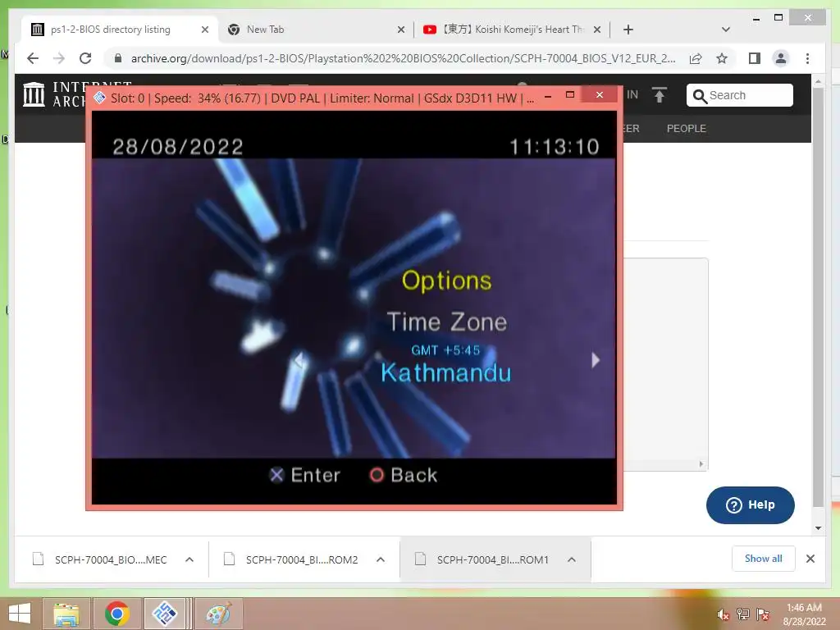This screenshot has height=630, width=840.
Task: Maximize the PCSX2 emulator window
Action: pyautogui.click(x=570, y=95)
